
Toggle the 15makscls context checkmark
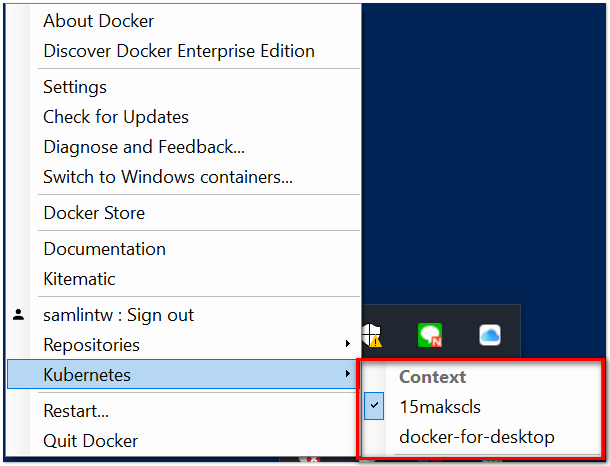[374, 406]
